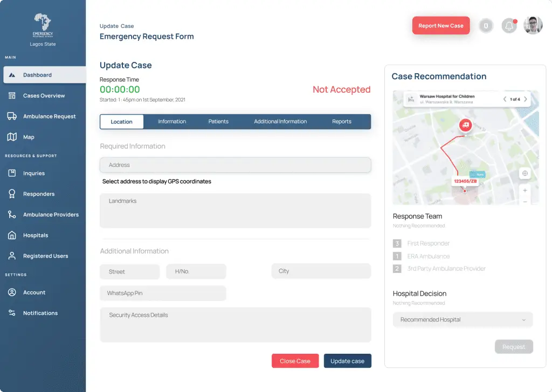
Task: Open the notifications bell icon
Action: tap(509, 26)
